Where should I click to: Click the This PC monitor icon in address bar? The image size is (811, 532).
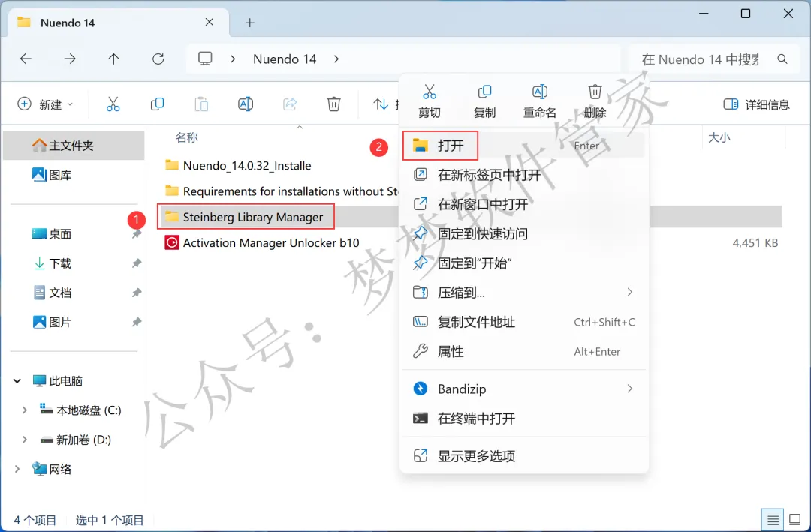pyautogui.click(x=205, y=59)
